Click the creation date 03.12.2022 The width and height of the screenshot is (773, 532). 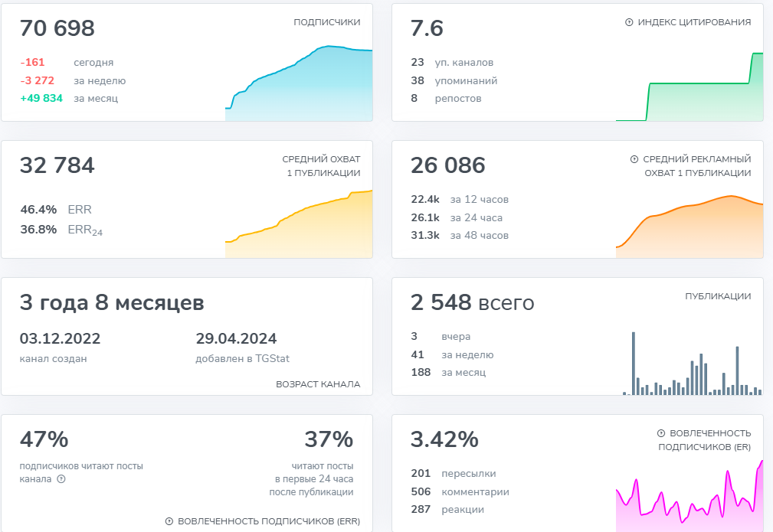point(61,338)
